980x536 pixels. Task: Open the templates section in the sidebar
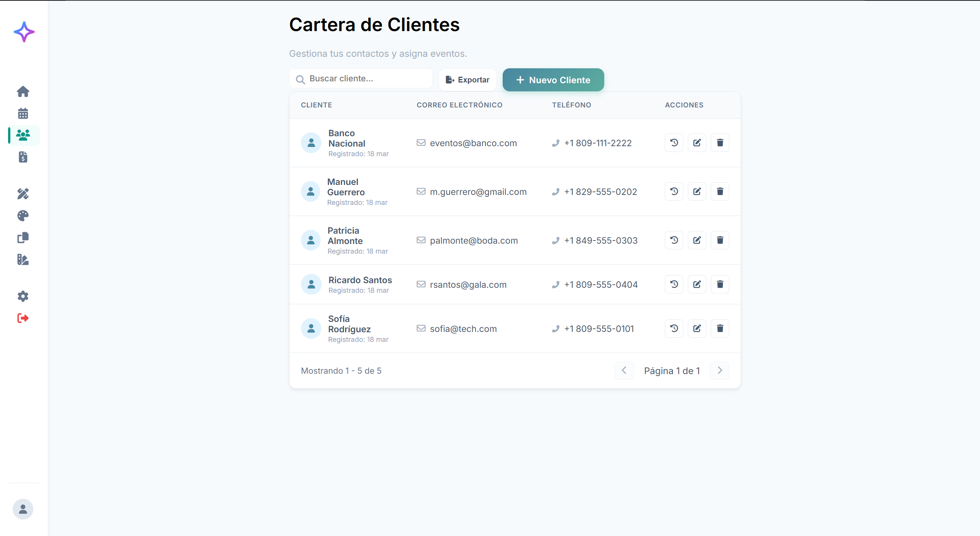click(23, 237)
